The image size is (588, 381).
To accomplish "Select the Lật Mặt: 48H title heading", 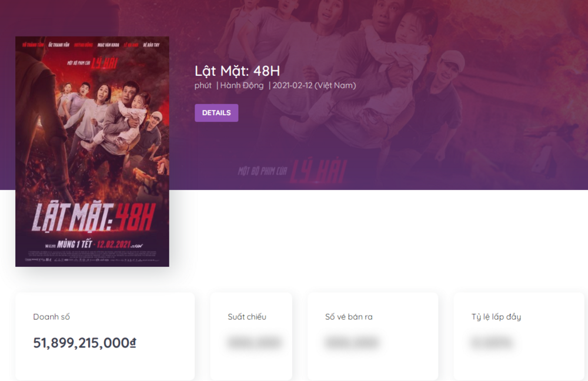I will 237,71.
